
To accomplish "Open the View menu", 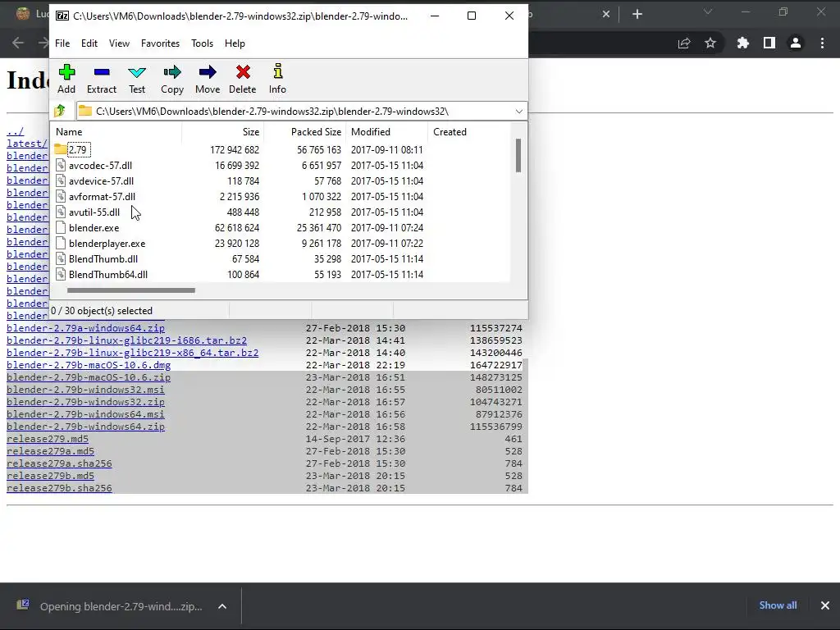I will pos(119,43).
